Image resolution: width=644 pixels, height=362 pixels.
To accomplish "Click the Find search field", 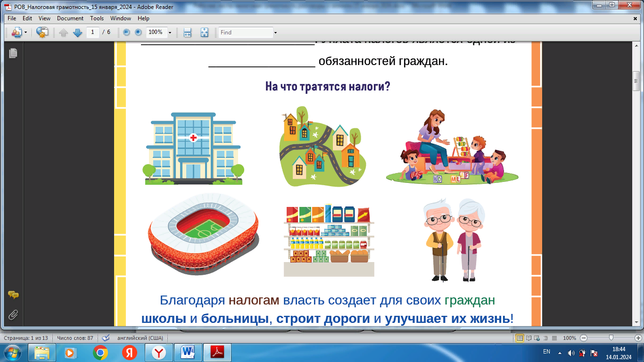I will [246, 33].
